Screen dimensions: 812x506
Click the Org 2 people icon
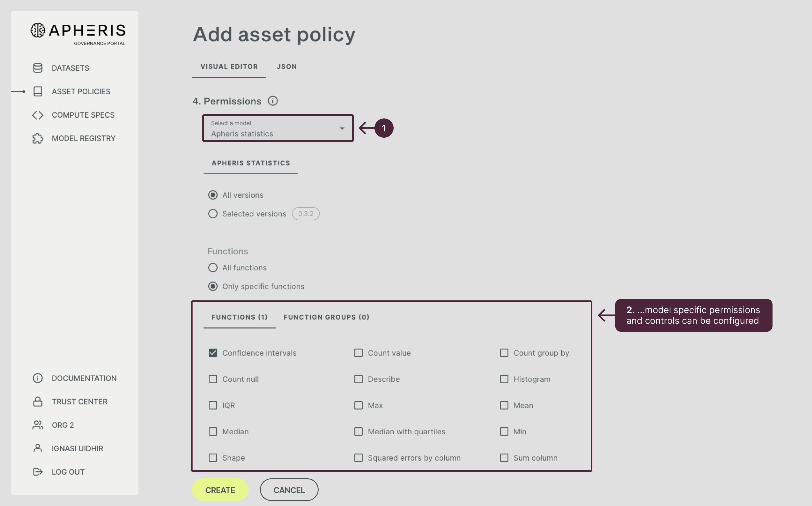38,425
